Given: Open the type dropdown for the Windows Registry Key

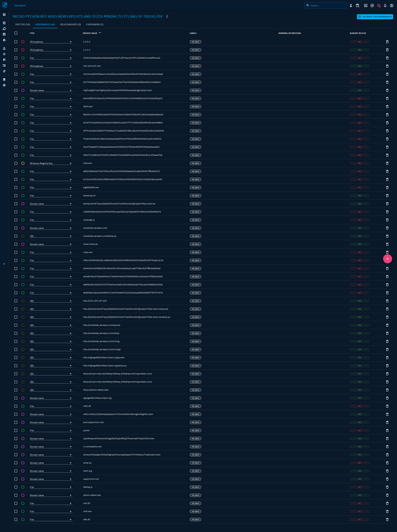Looking at the screenshot, I should 71,163.
